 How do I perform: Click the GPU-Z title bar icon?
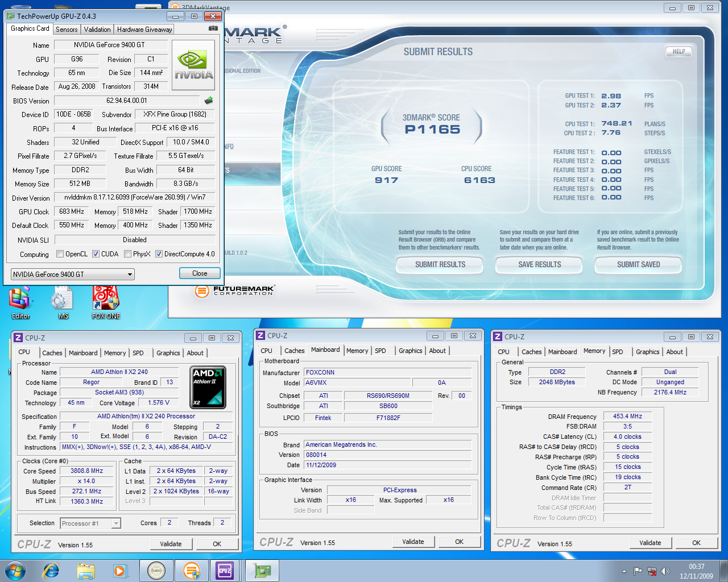coord(10,16)
